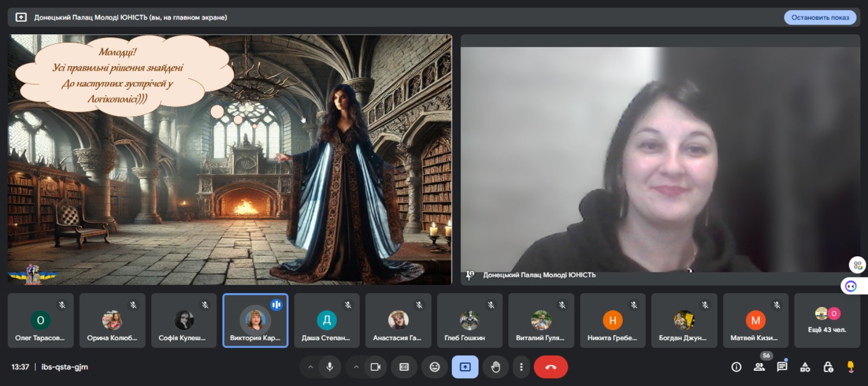Click the Остановить показ button
This screenshot has height=386, width=868.
click(820, 17)
